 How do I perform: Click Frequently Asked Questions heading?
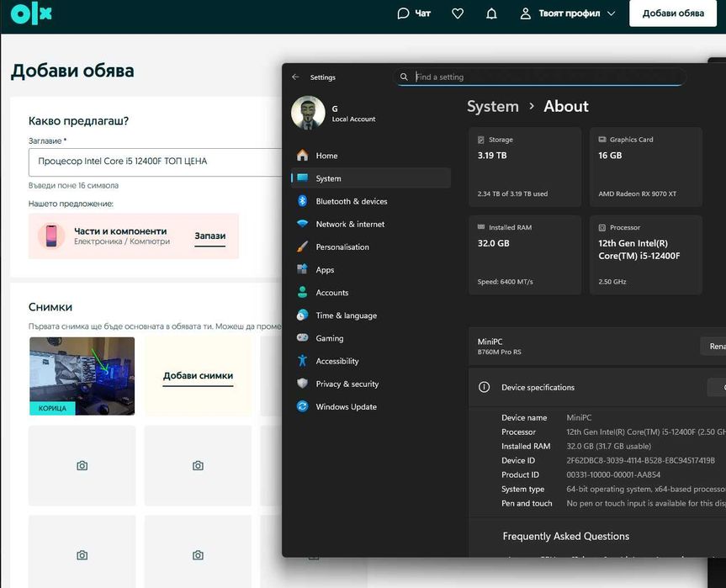pyautogui.click(x=566, y=536)
